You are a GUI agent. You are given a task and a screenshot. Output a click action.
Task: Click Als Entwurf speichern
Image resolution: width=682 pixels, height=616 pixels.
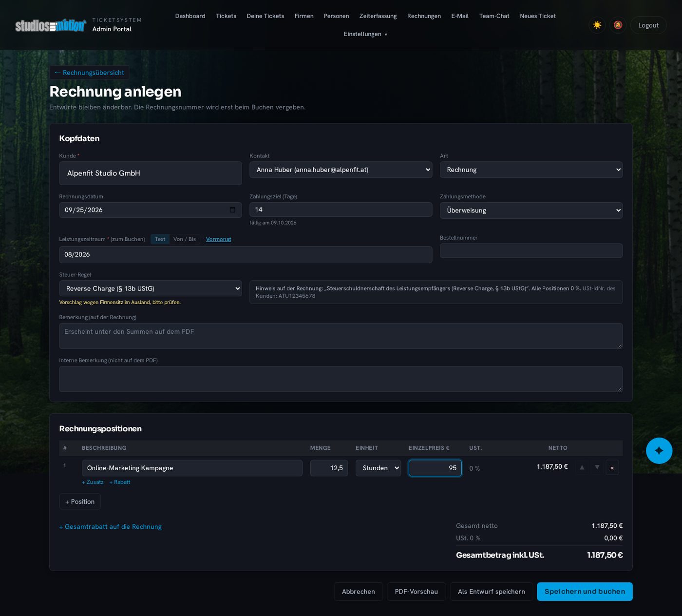[492, 592]
